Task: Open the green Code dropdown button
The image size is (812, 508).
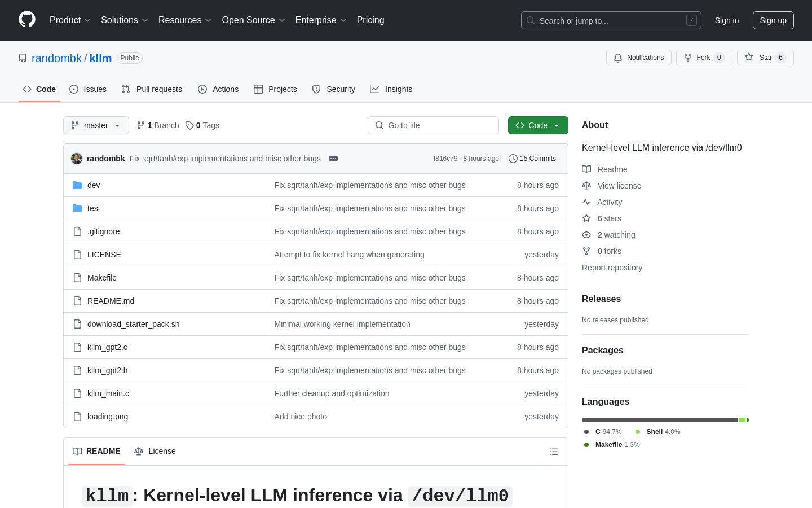Action: point(538,125)
